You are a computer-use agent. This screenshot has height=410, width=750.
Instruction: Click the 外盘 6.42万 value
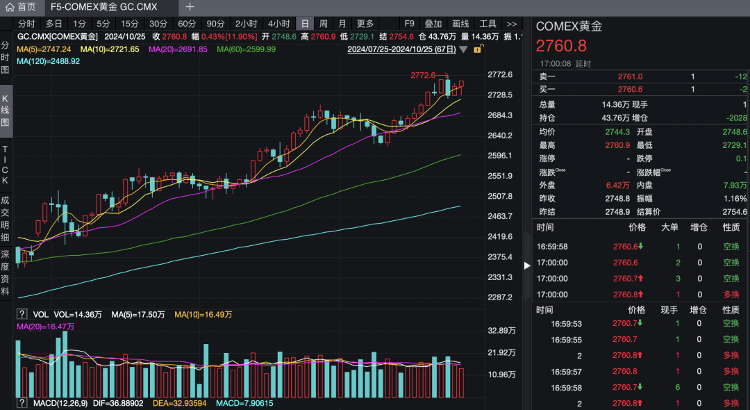(x=618, y=185)
